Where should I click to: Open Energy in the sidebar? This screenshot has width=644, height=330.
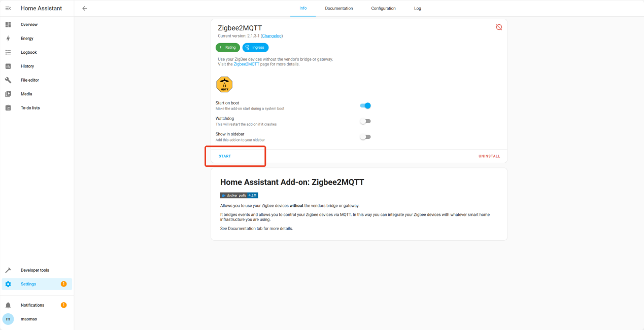coord(37,39)
